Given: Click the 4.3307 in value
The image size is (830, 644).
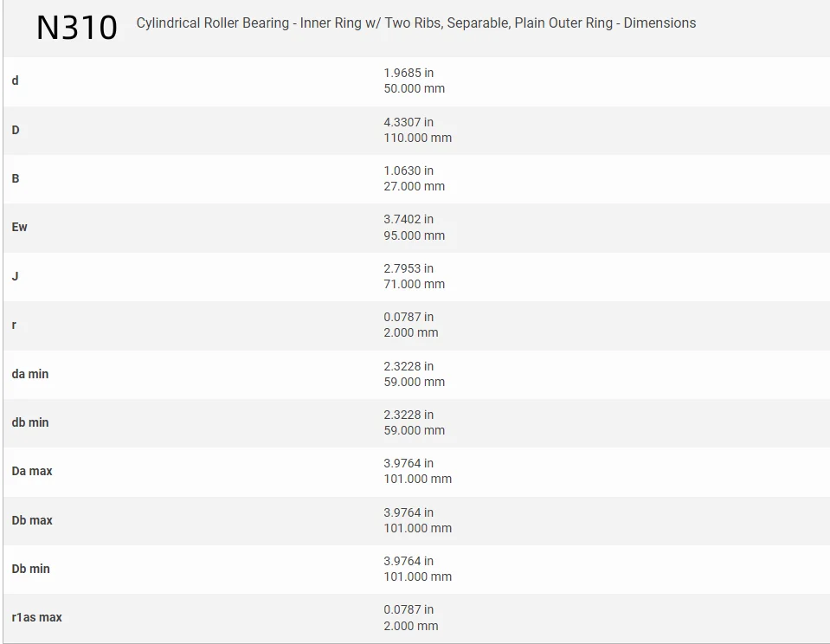Looking at the screenshot, I should [409, 122].
